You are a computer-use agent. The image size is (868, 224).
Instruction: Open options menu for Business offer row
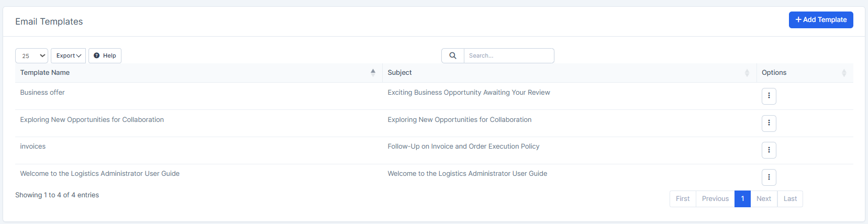(x=769, y=96)
